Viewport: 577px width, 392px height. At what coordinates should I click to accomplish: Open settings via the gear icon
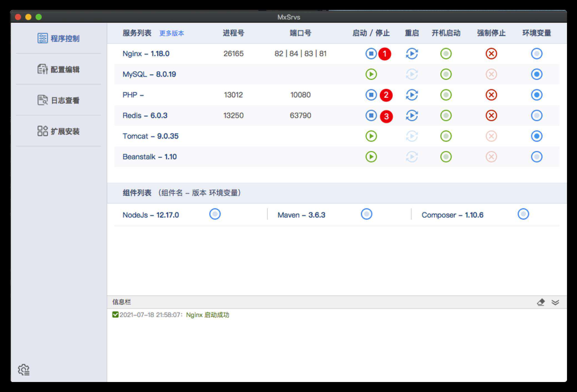(x=24, y=370)
